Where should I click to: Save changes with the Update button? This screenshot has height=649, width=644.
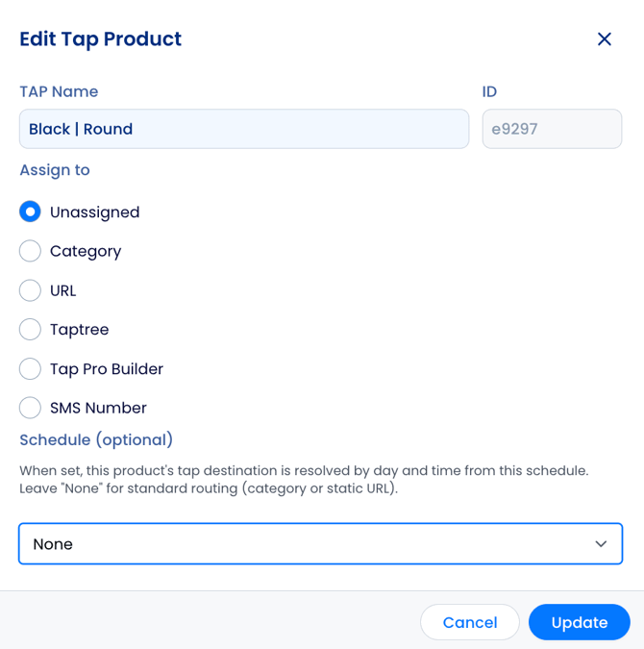[580, 622]
